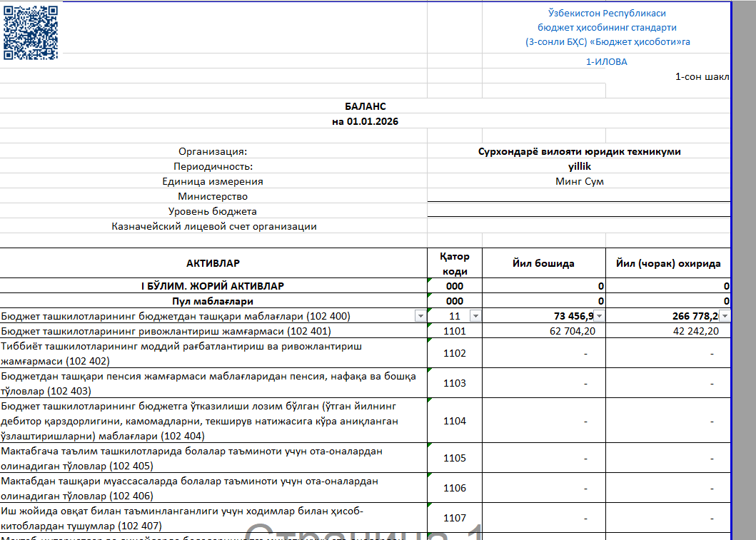Viewport: 756px width, 540px height.
Task: Select the 'Йил (чорак) охирида' column header
Action: pos(667,263)
